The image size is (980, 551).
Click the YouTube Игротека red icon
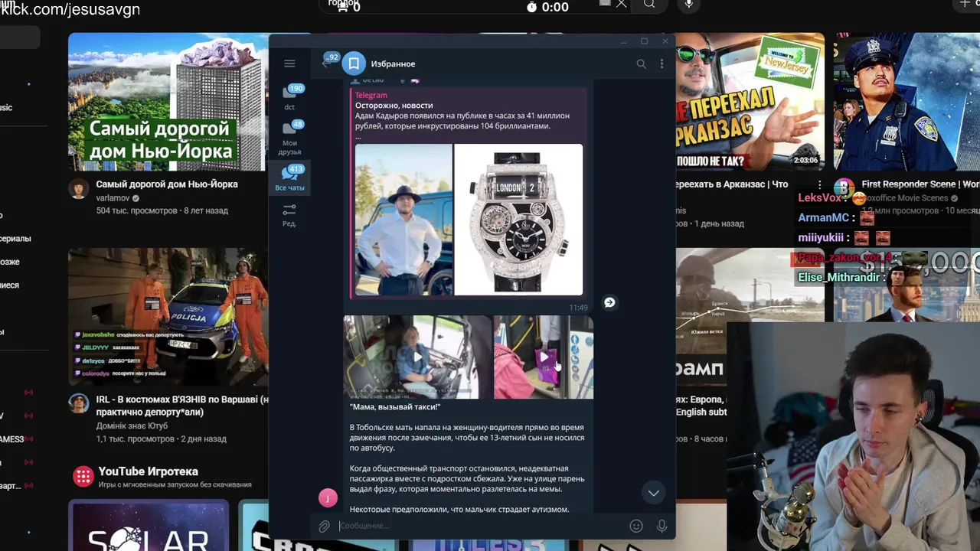tap(83, 477)
